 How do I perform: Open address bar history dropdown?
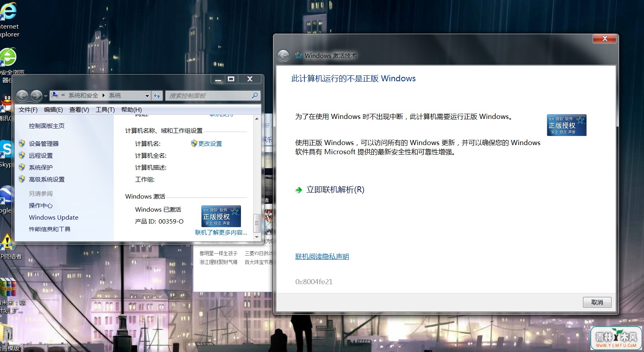(x=147, y=96)
